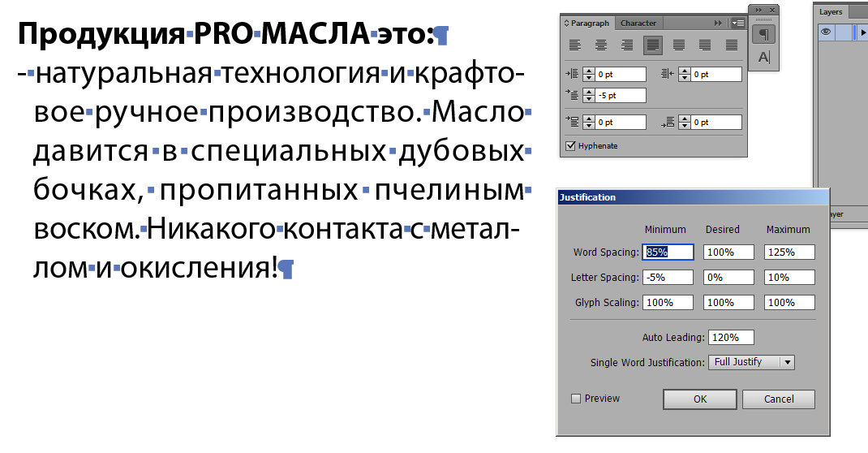Select Justify with last line aligned left
Image resolution: width=868 pixels, height=453 pixels.
(653, 45)
